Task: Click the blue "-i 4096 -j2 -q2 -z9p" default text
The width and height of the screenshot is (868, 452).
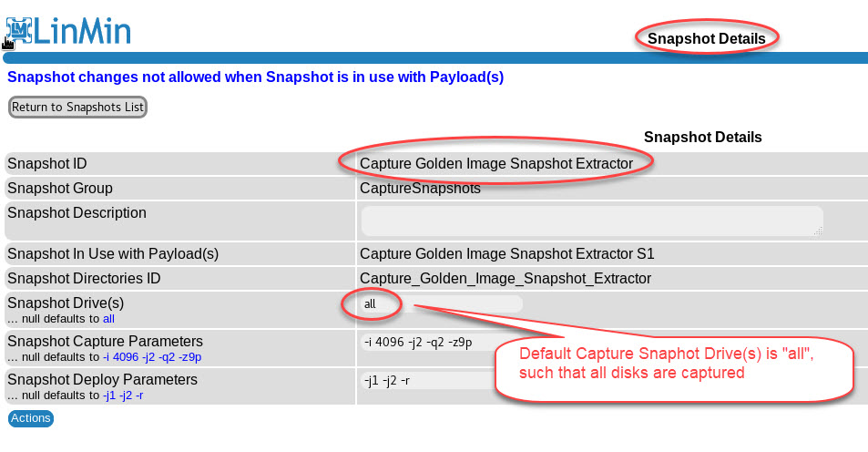Action: pos(152,356)
